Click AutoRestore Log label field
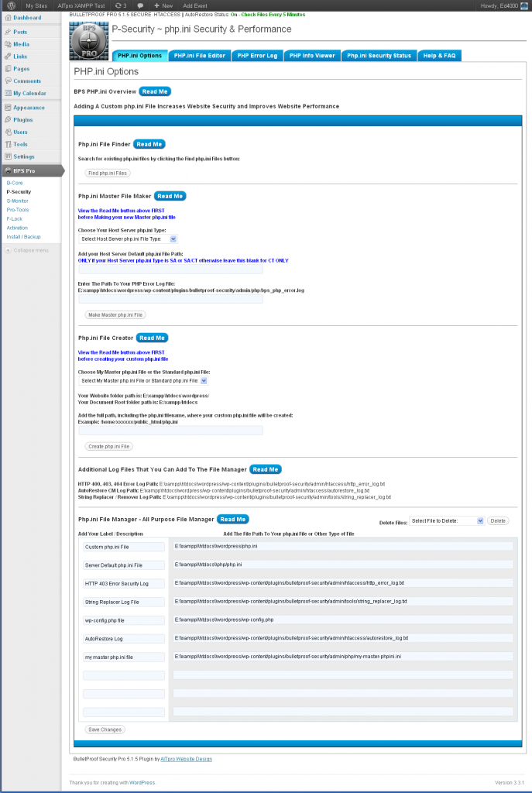The image size is (532, 793). [x=124, y=639]
